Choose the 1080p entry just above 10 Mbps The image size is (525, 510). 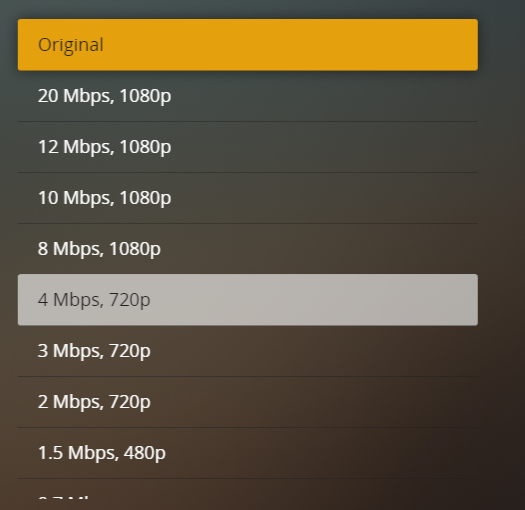point(248,147)
